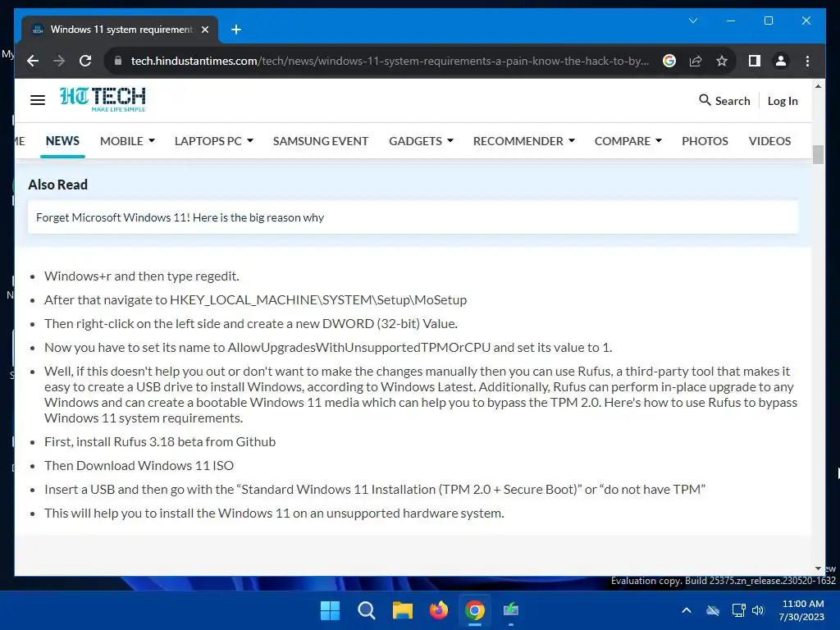
Task: Click the Log In link
Action: (x=782, y=101)
